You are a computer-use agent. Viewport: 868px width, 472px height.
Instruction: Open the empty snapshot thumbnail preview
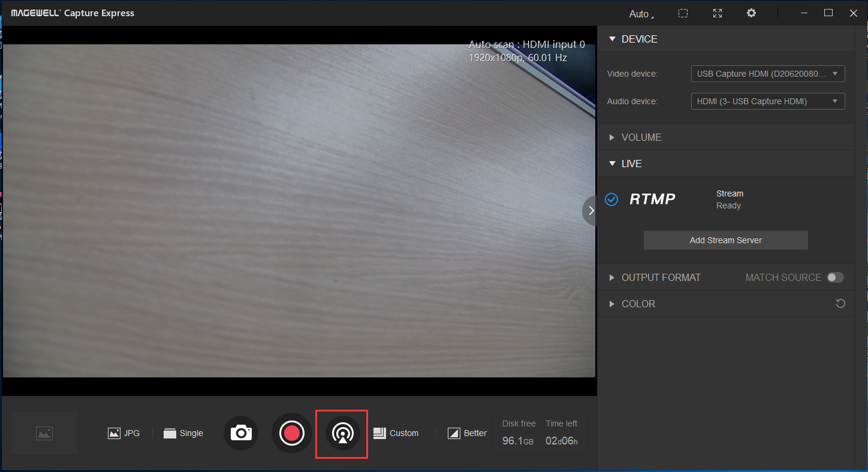click(x=44, y=433)
